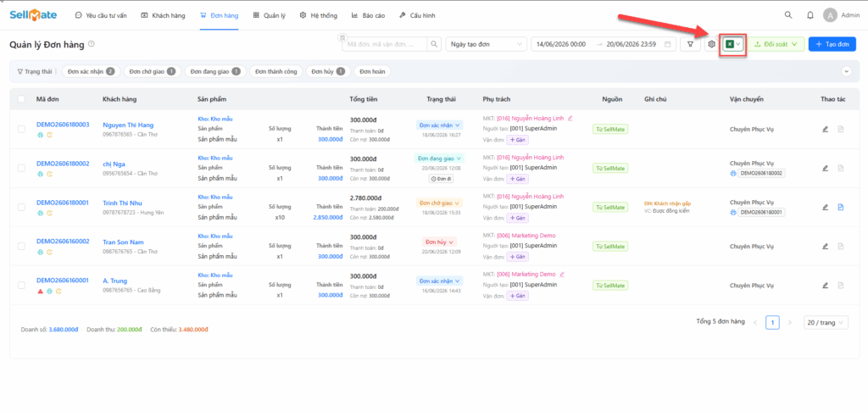868x412 pixels.
Task: Click the Đơn đi tag for chị Nga
Action: click(439, 178)
